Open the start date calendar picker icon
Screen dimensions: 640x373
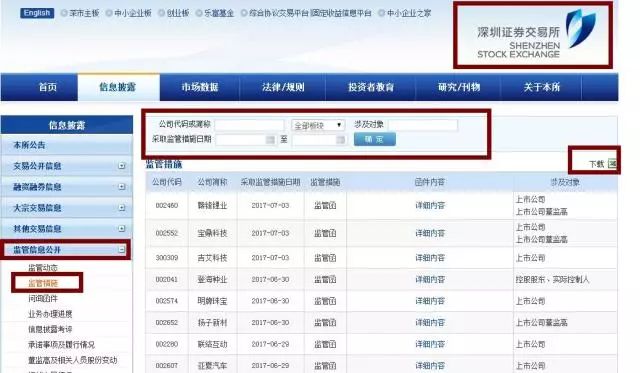270,140
